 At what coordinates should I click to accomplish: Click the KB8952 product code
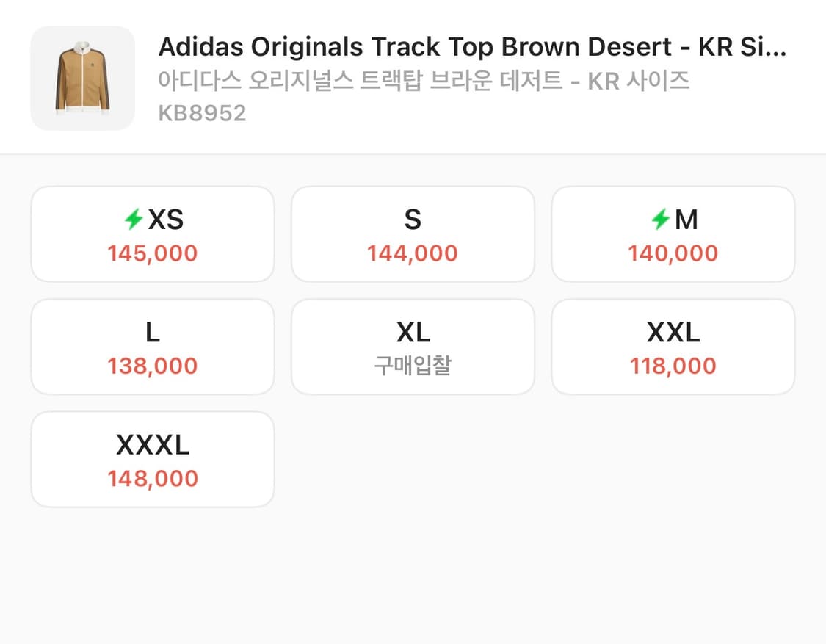(202, 112)
